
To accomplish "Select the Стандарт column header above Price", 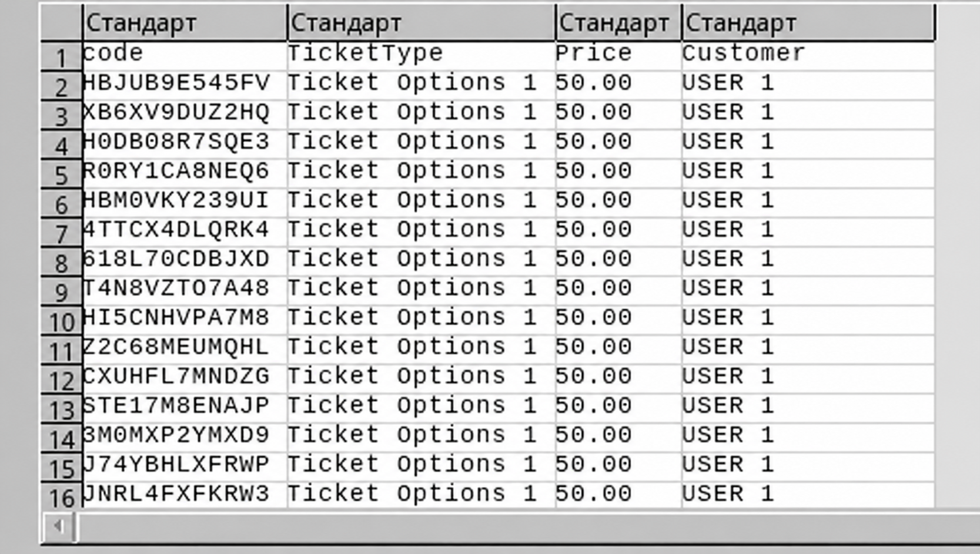I will [x=618, y=23].
